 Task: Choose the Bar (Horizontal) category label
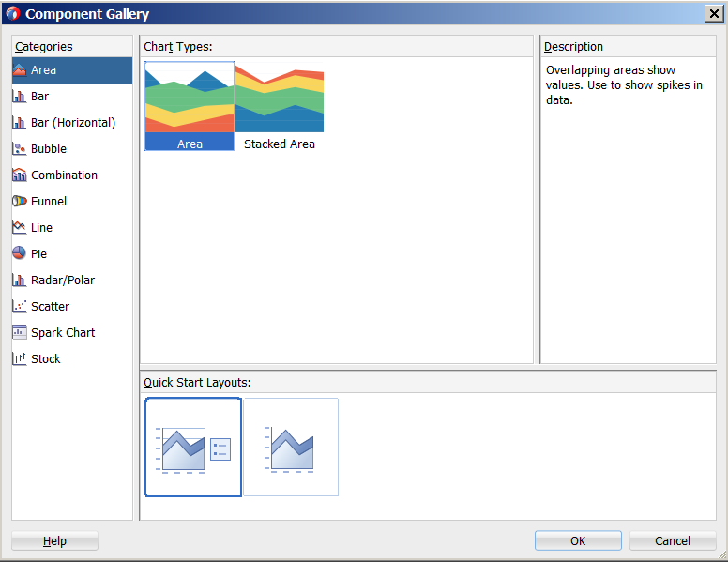73,123
